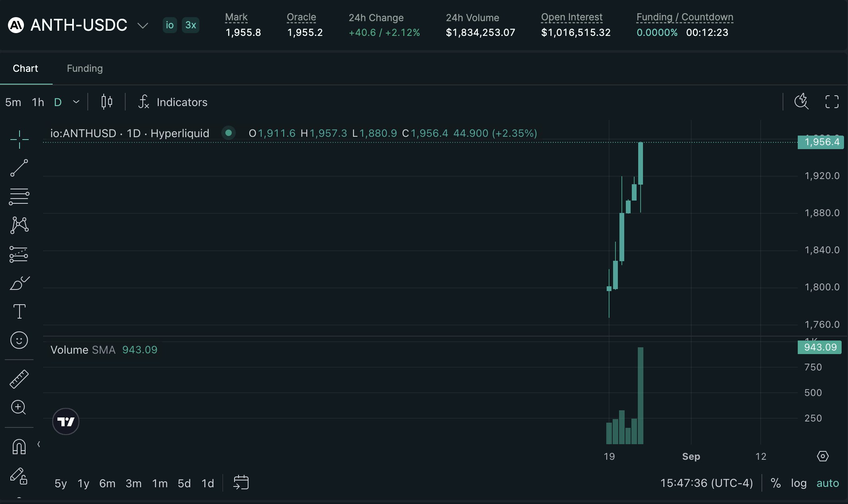
Task: Open the timeframe interval dropdown arrow
Action: point(76,102)
